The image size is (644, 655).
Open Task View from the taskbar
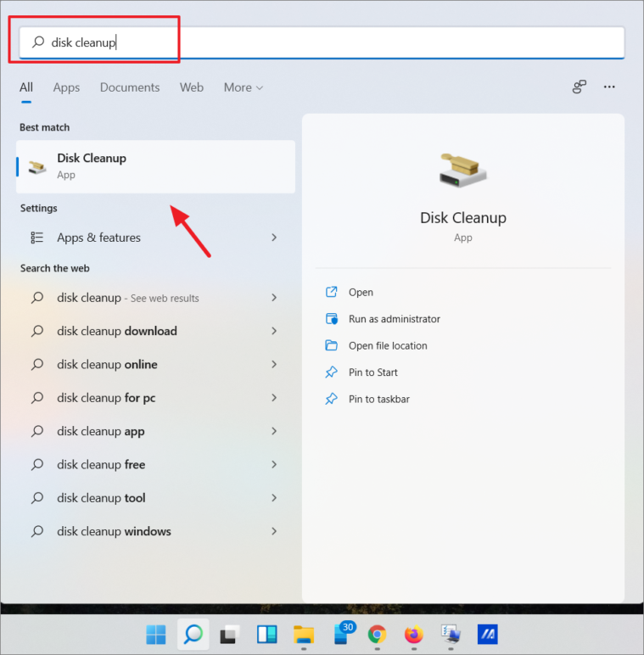coord(230,635)
